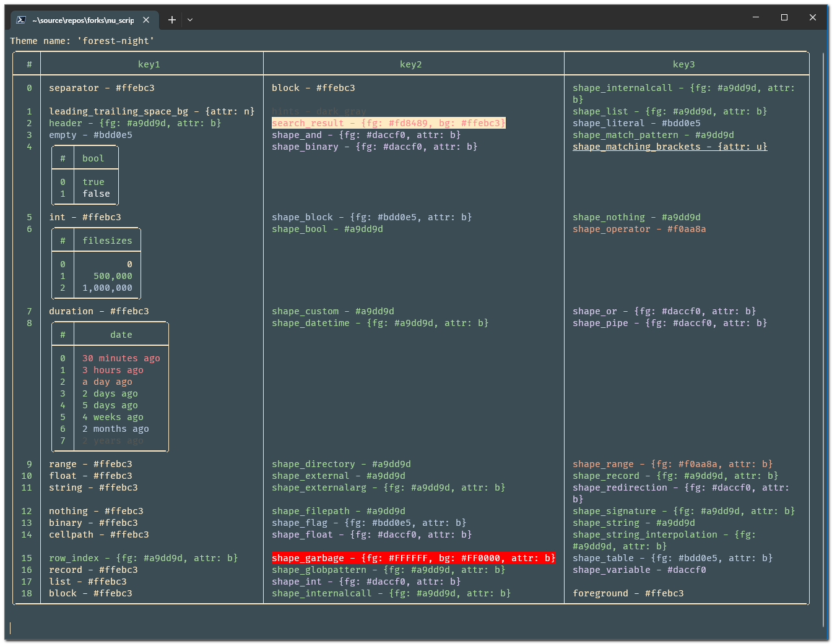Click the highlighted 'search_result' entry

[x=389, y=123]
